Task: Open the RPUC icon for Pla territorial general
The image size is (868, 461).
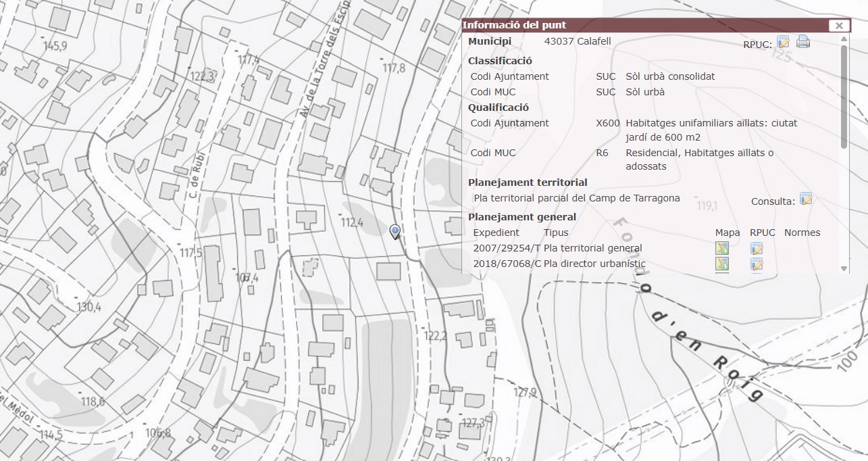Action: pyautogui.click(x=757, y=248)
